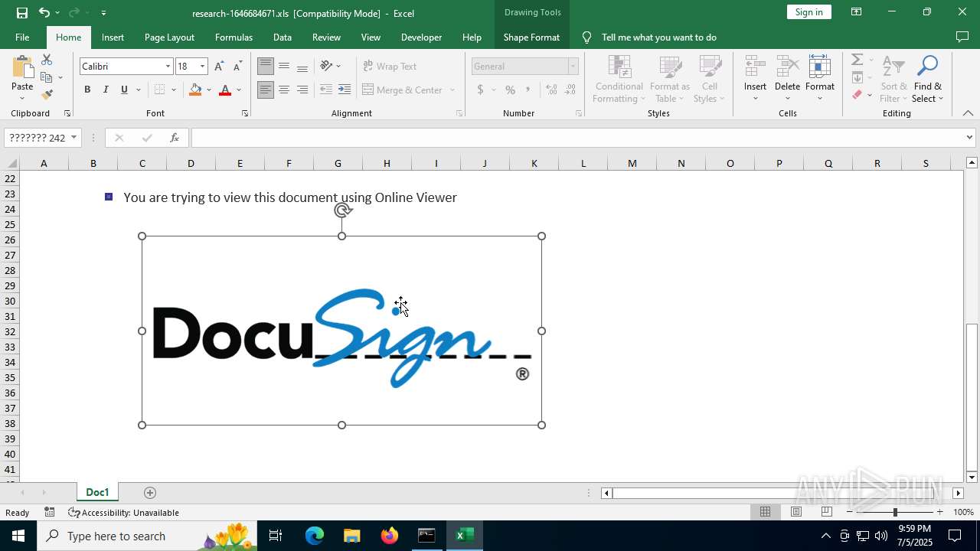The width and height of the screenshot is (980, 551).
Task: Open Underline style dropdown arrow
Action: click(x=139, y=90)
